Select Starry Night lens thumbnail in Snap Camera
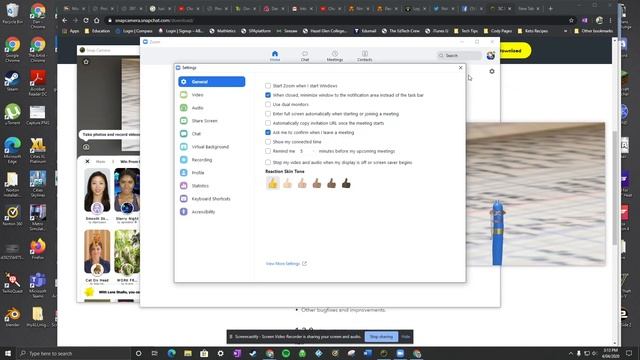The height and width of the screenshot is (360, 640). point(127,191)
